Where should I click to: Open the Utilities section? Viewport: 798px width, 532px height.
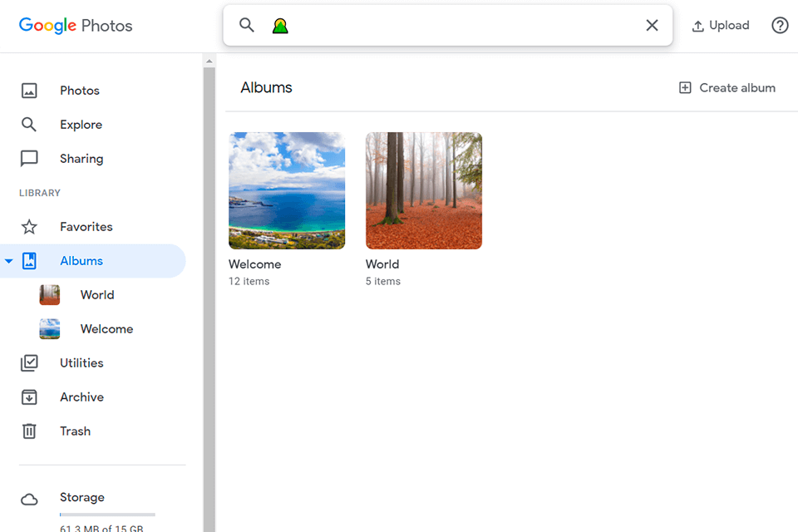pos(82,363)
